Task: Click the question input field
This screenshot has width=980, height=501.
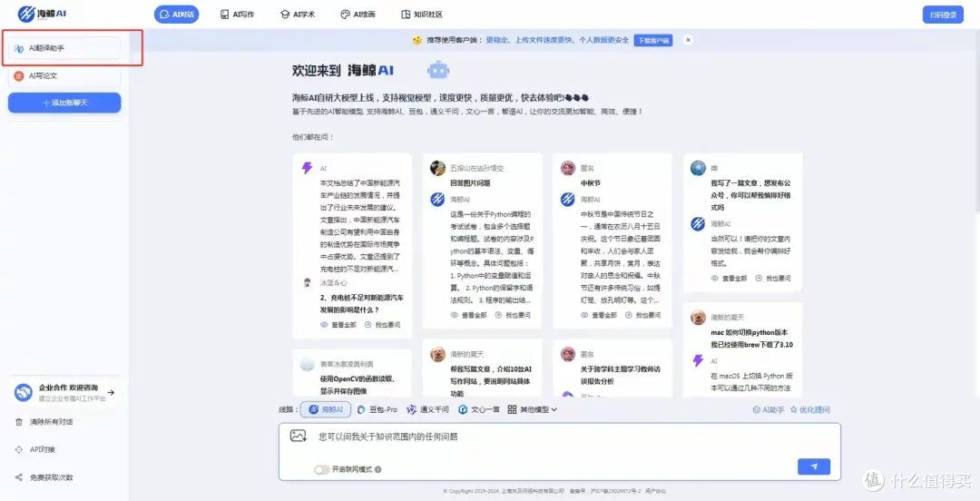Action: (559, 437)
